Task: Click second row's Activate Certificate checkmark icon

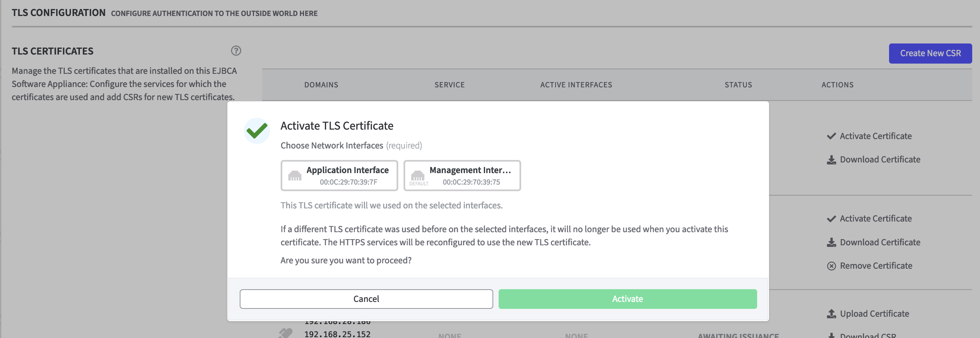Action: point(831,219)
